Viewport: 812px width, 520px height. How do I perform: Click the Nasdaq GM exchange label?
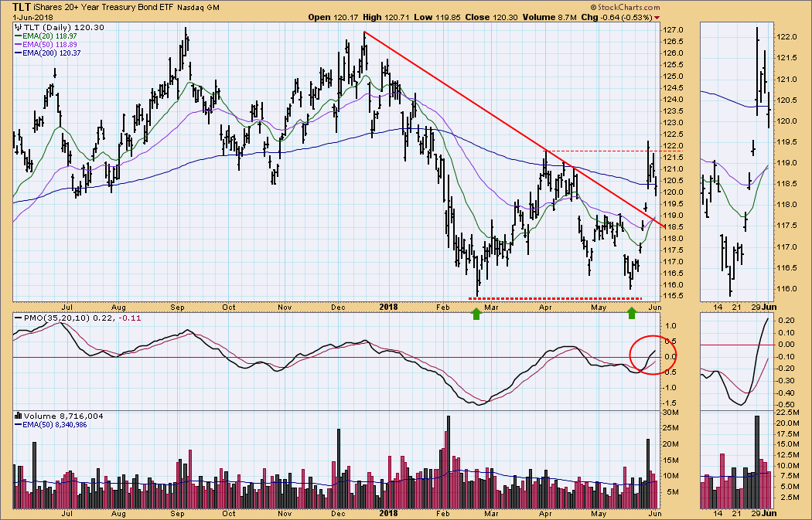click(x=197, y=8)
